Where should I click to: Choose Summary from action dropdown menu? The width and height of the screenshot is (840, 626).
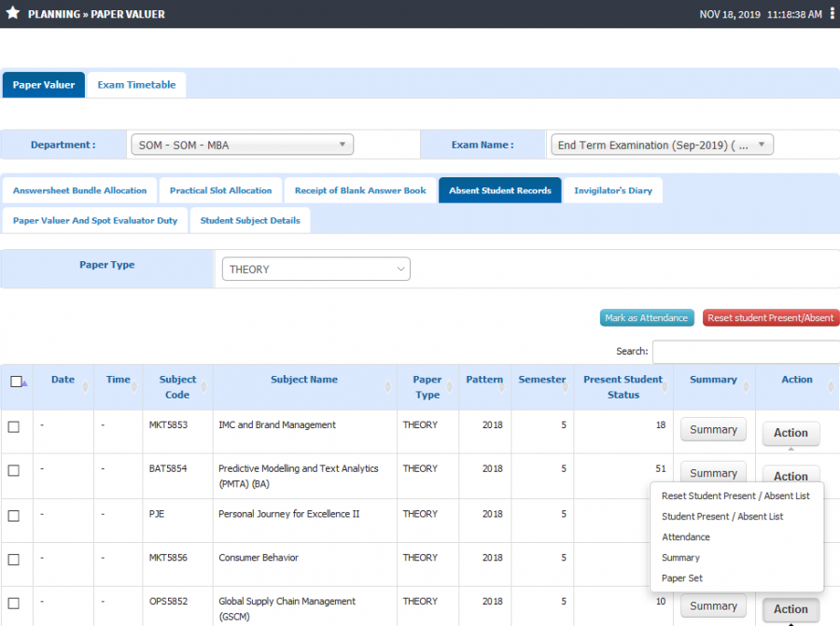[x=680, y=558]
